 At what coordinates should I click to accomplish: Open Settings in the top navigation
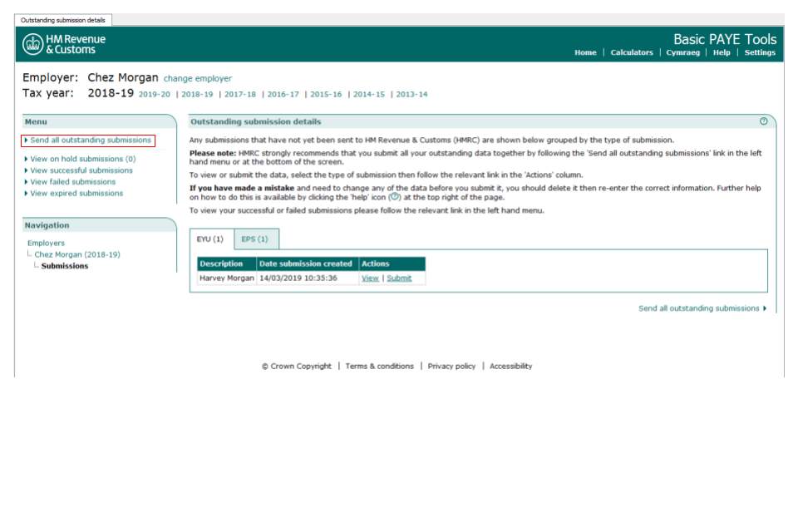(x=760, y=52)
